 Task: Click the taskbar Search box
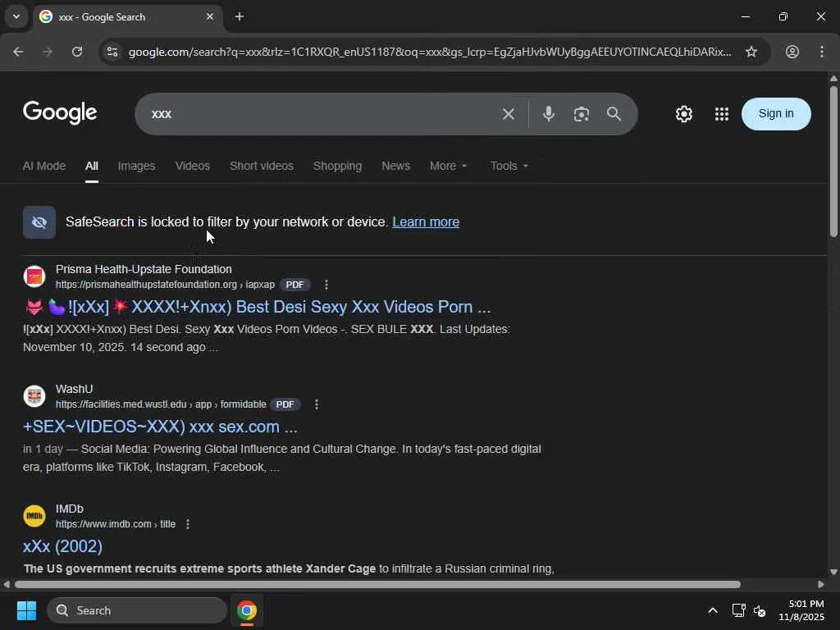pyautogui.click(x=137, y=610)
